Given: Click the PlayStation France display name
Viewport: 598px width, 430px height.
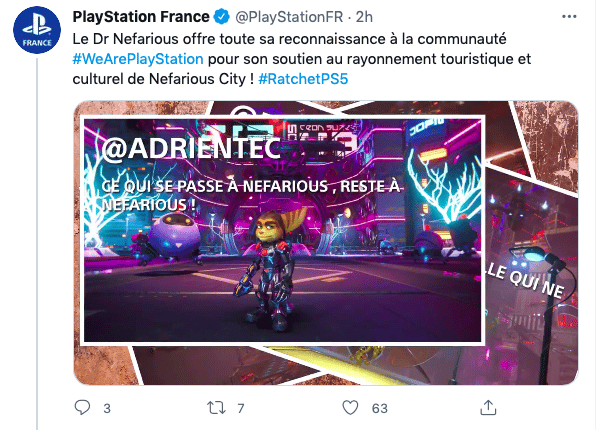Looking at the screenshot, I should (x=141, y=17).
